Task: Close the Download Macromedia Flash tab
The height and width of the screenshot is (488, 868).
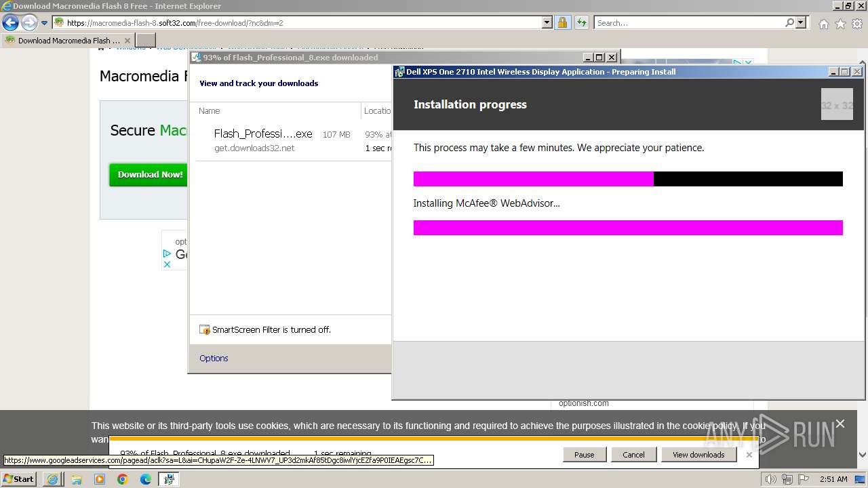Action: pyautogui.click(x=129, y=40)
